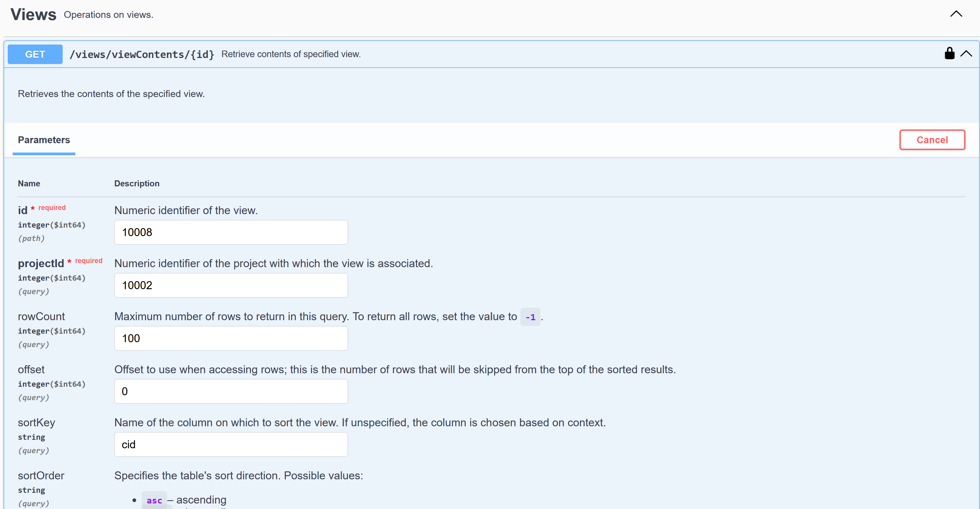Click the sortKey input field
The image size is (980, 509).
click(x=231, y=444)
